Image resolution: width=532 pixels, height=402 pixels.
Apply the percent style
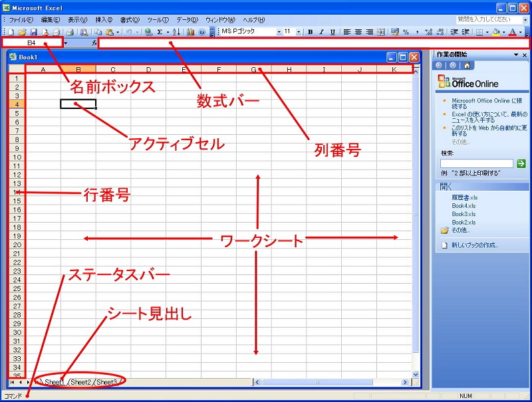click(406, 32)
